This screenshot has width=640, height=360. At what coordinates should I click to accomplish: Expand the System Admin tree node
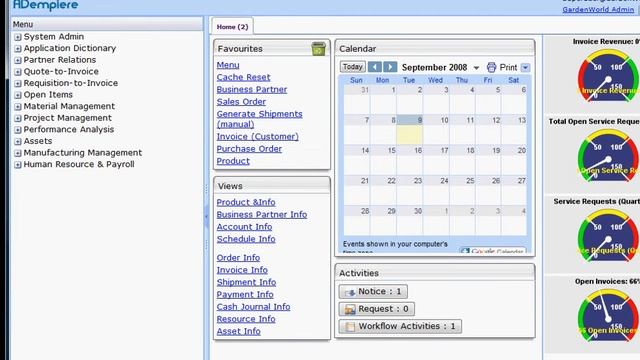pyautogui.click(x=18, y=37)
